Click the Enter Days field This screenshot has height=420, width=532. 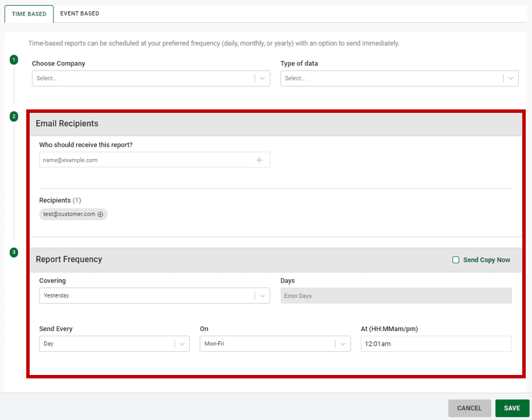pyautogui.click(x=396, y=295)
